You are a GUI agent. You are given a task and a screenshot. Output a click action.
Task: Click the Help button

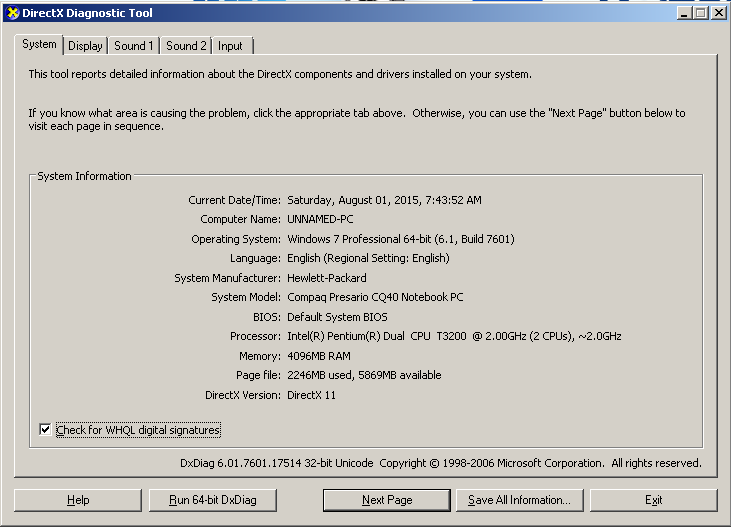pyautogui.click(x=78, y=500)
